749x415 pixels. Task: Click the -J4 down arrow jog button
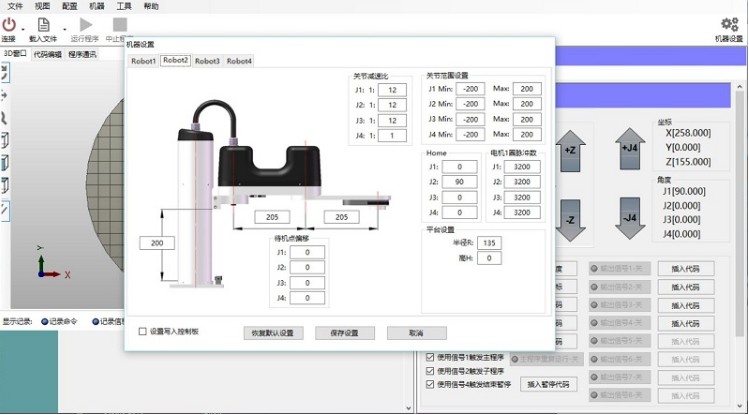coord(630,218)
